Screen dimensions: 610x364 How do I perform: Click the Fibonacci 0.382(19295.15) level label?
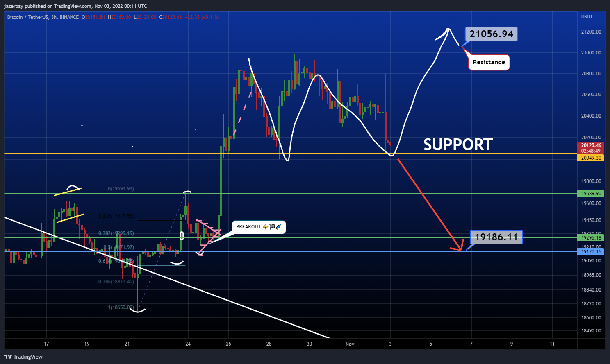[116, 233]
